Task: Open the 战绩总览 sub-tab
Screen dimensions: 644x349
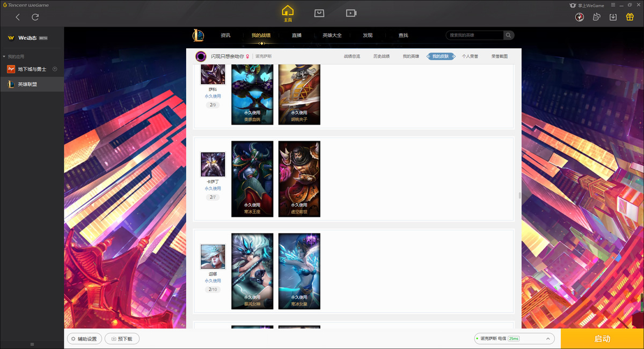Action: click(x=352, y=56)
